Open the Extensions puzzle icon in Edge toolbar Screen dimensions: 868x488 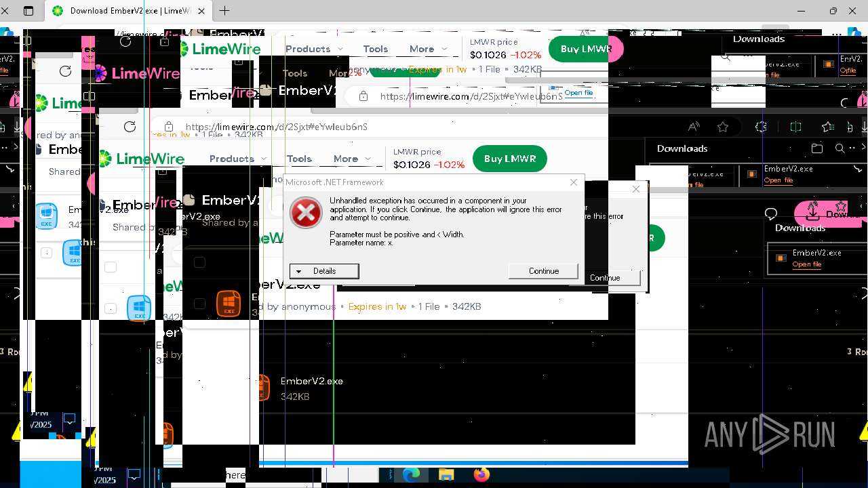(761, 127)
